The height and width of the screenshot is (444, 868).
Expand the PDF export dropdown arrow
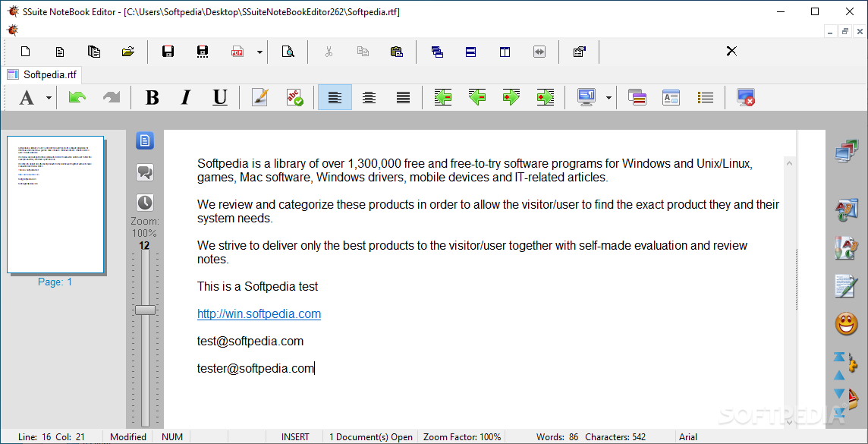coord(259,52)
